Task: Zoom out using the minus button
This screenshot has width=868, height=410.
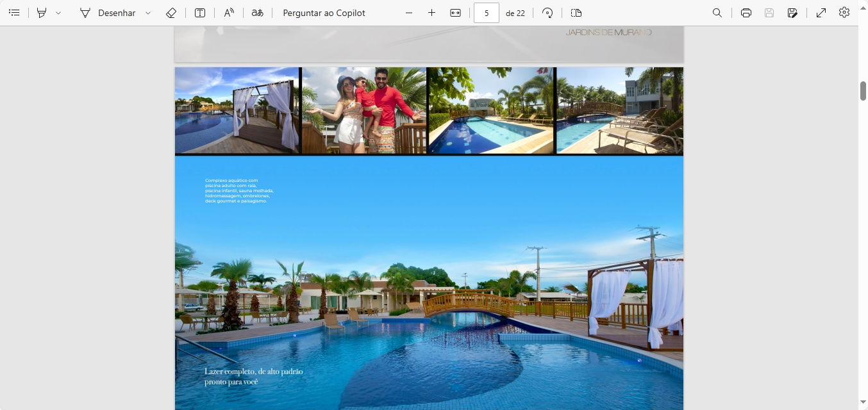Action: pos(409,13)
